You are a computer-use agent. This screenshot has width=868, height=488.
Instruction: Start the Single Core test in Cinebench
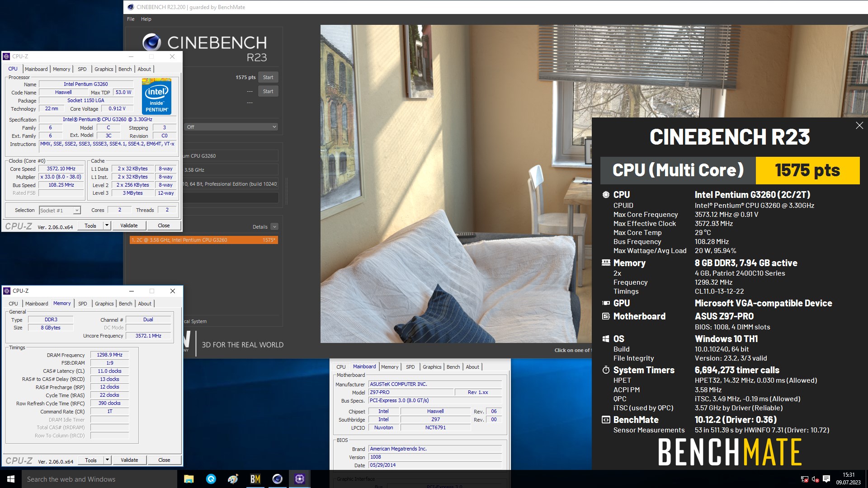pos(268,91)
